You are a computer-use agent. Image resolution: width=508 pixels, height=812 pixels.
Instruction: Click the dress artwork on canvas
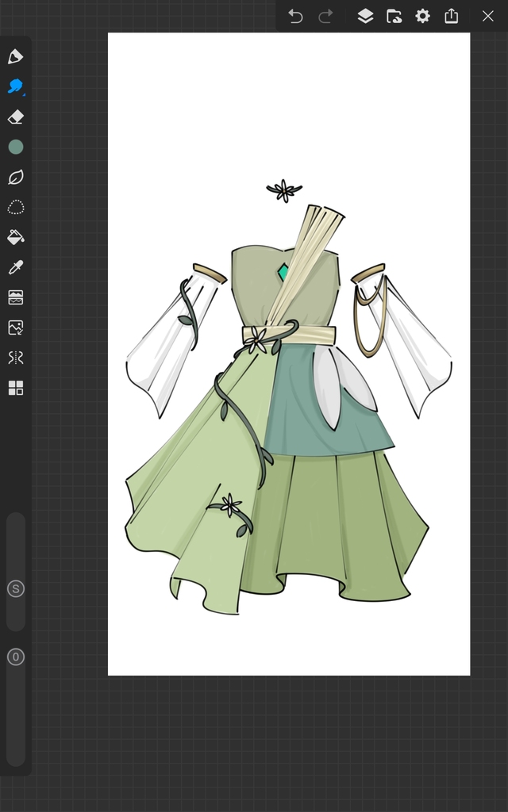[x=288, y=398]
